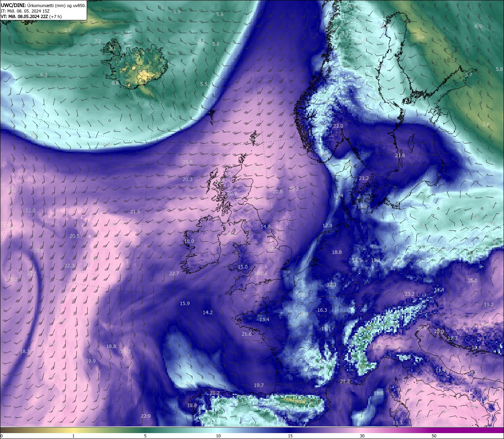Click the '22.3' value in the Atlantic
Screen dimensions: 504x439
point(69,265)
